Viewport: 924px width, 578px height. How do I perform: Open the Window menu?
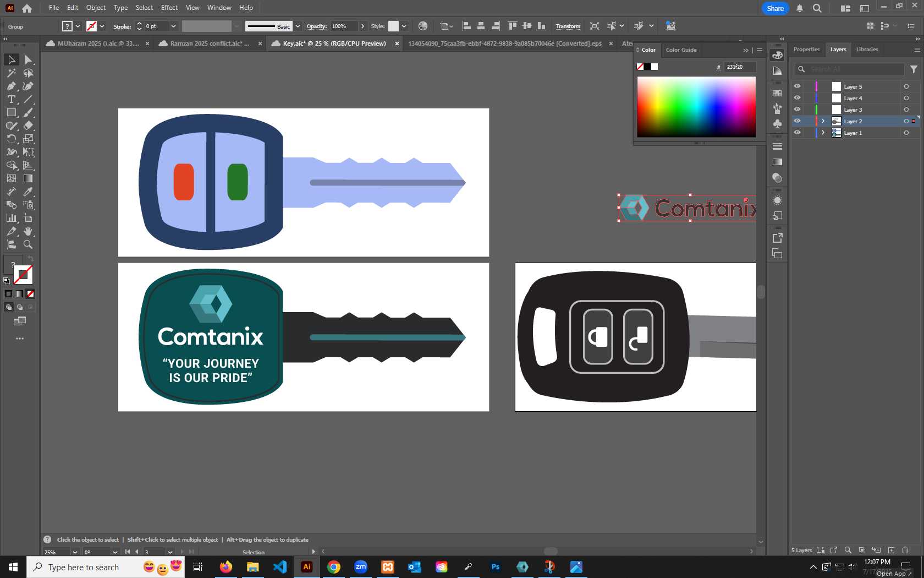click(219, 8)
